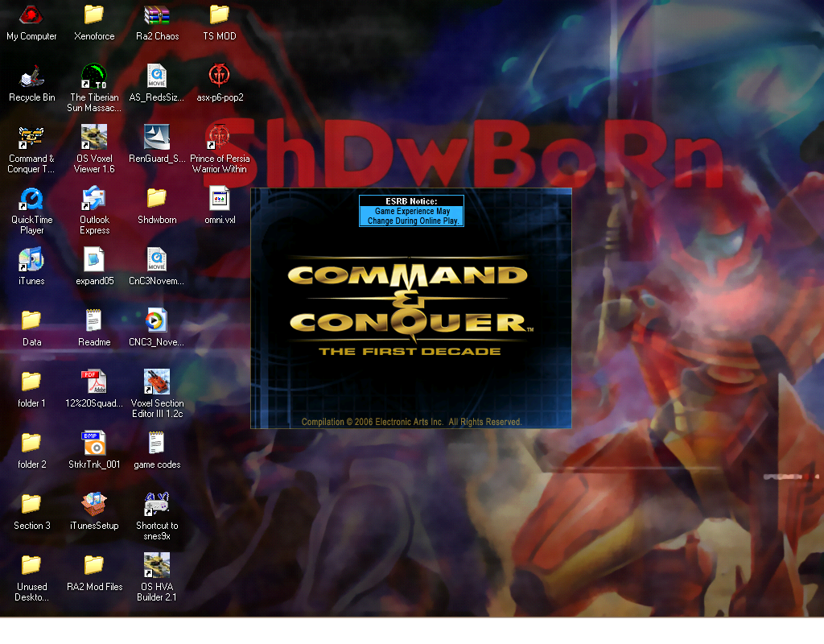Select the iTunes desktop shortcut
Screen dimensions: 824x644
[x=31, y=261]
